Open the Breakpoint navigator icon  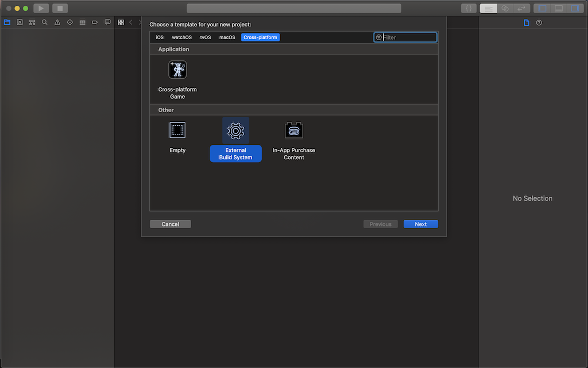tap(95, 22)
